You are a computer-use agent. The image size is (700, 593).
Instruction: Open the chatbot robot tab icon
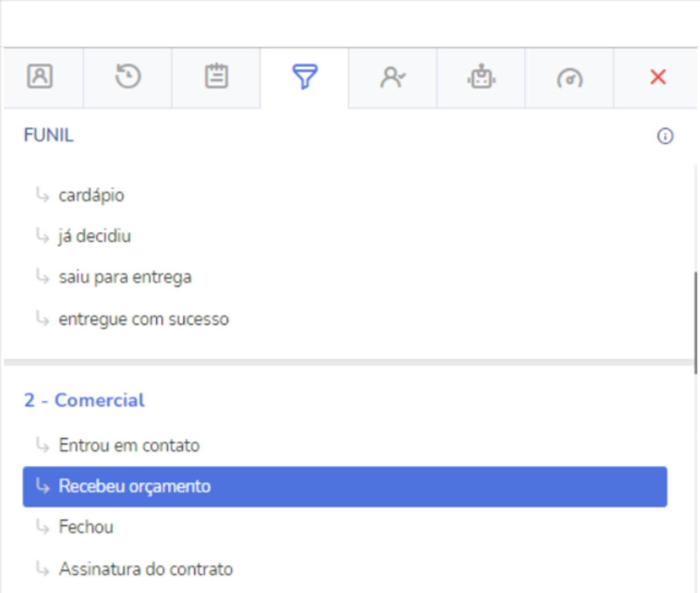pos(481,76)
